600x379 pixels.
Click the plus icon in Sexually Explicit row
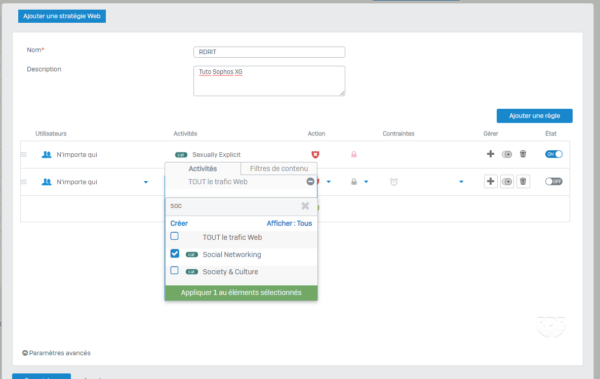coord(490,154)
